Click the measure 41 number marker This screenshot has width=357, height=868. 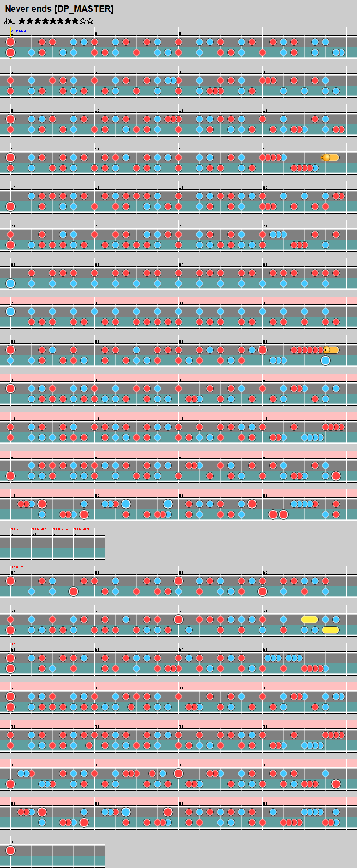[x=13, y=419]
